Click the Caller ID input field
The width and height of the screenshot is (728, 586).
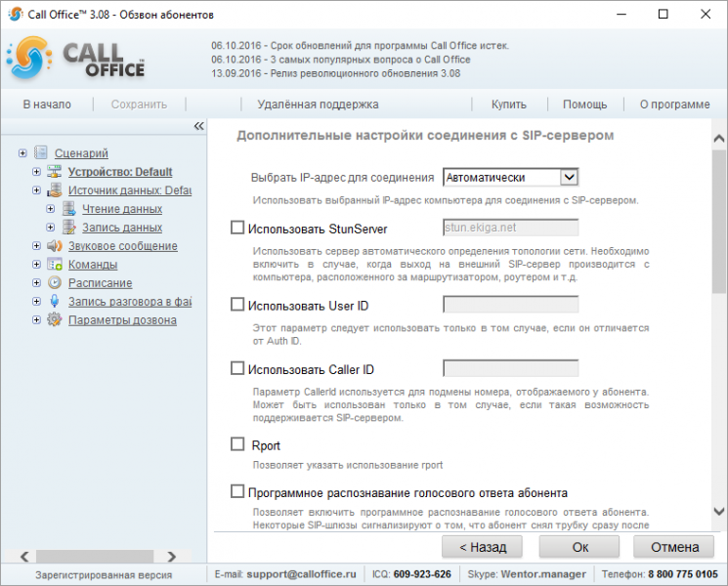pyautogui.click(x=511, y=368)
